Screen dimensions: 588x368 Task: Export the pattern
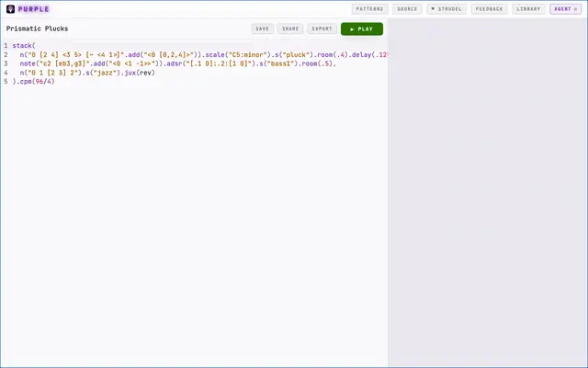(322, 29)
